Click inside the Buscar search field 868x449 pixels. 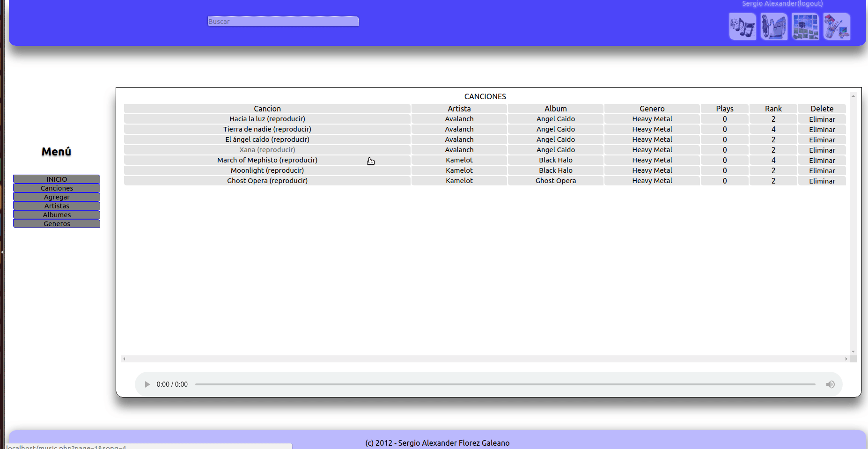tap(283, 21)
